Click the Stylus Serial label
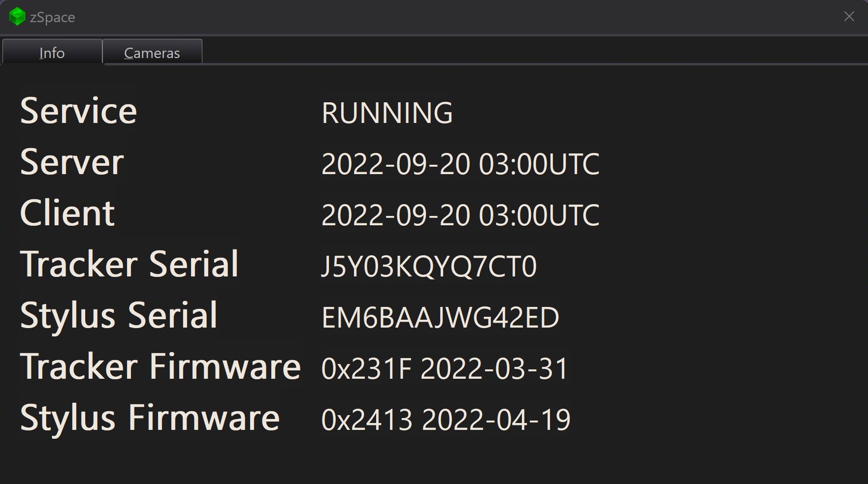The image size is (868, 484). coord(119,316)
